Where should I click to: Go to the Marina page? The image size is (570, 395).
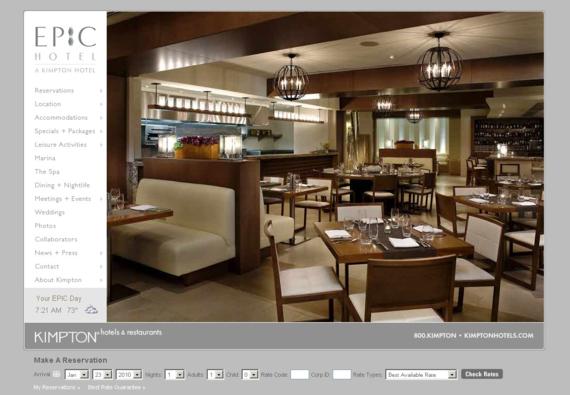click(45, 158)
